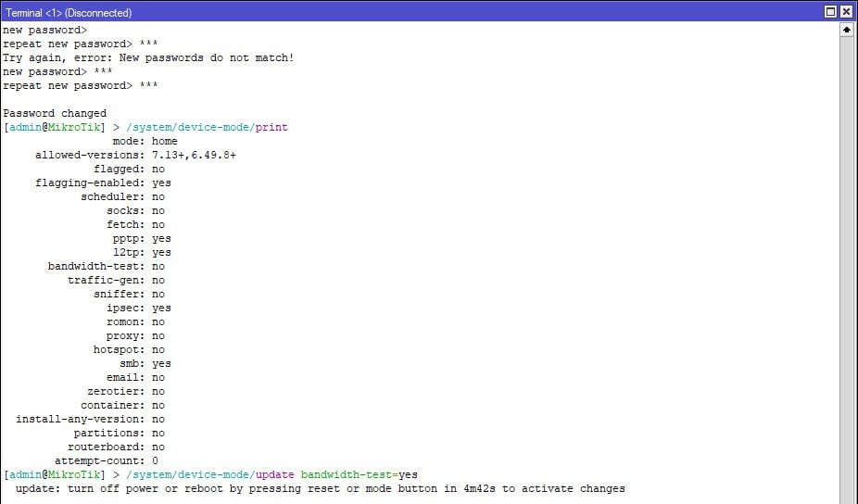
Task: Click the 'attempt-count: 0' line
Action: point(107,460)
